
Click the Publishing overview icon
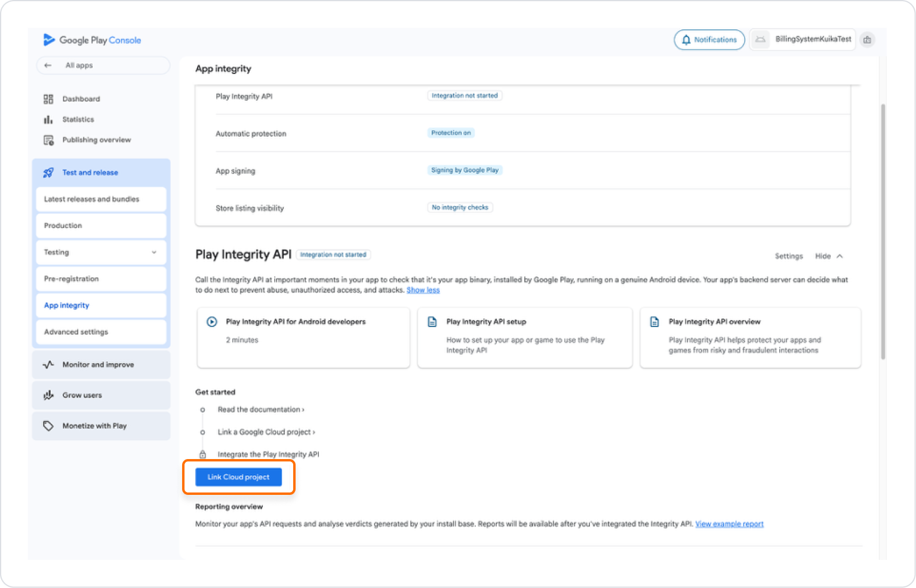click(48, 140)
